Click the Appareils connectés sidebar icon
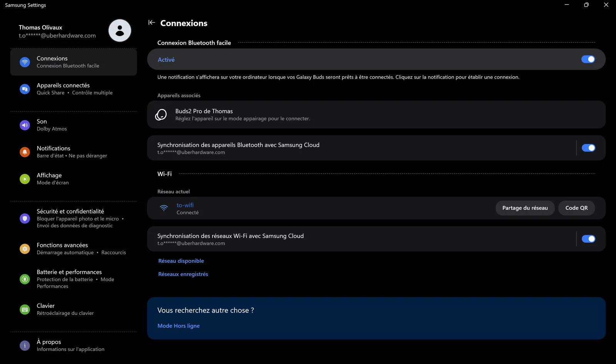 tap(25, 89)
